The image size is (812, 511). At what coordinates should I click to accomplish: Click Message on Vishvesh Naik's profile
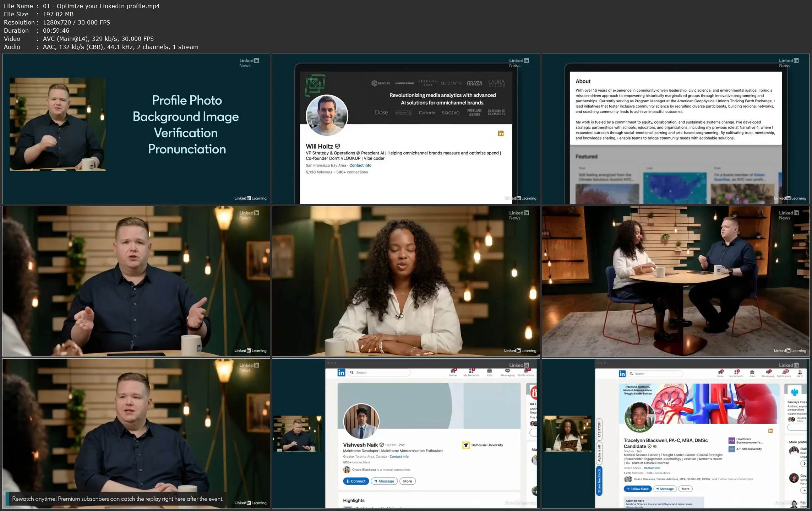(384, 481)
